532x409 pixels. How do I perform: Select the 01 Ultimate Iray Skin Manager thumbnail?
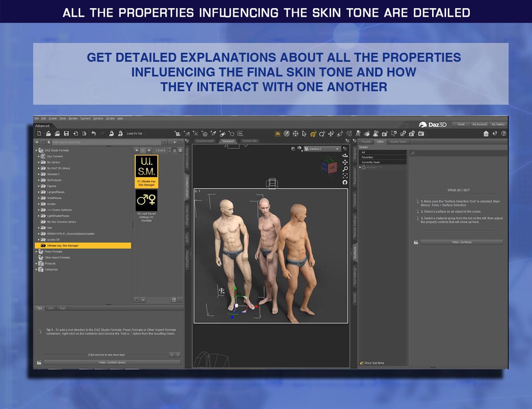(x=147, y=171)
